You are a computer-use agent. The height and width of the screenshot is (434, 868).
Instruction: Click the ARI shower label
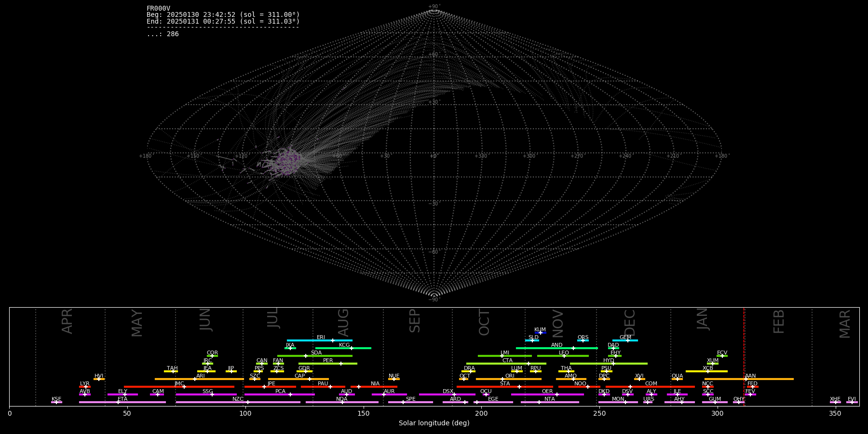201,376
